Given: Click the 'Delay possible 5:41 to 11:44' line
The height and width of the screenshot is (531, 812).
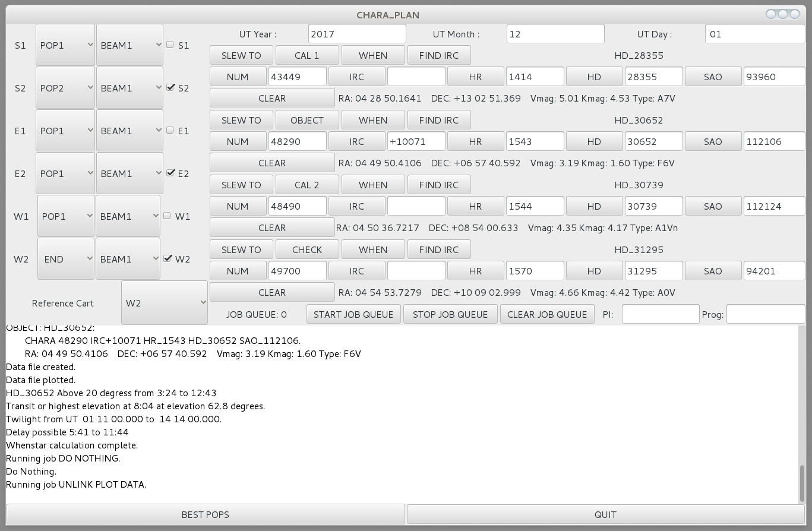Looking at the screenshot, I should click(x=67, y=432).
